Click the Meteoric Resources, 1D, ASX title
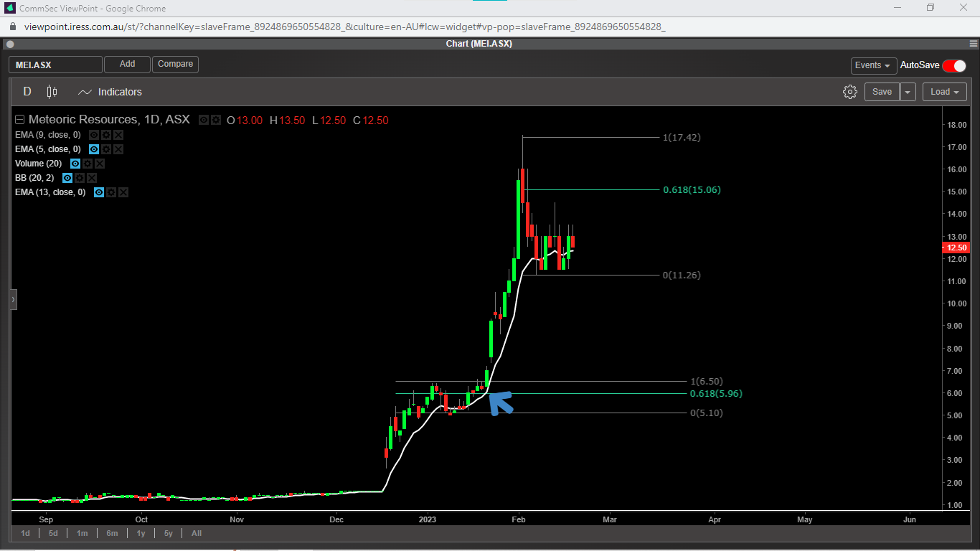This screenshot has height=551, width=980. pyautogui.click(x=109, y=120)
